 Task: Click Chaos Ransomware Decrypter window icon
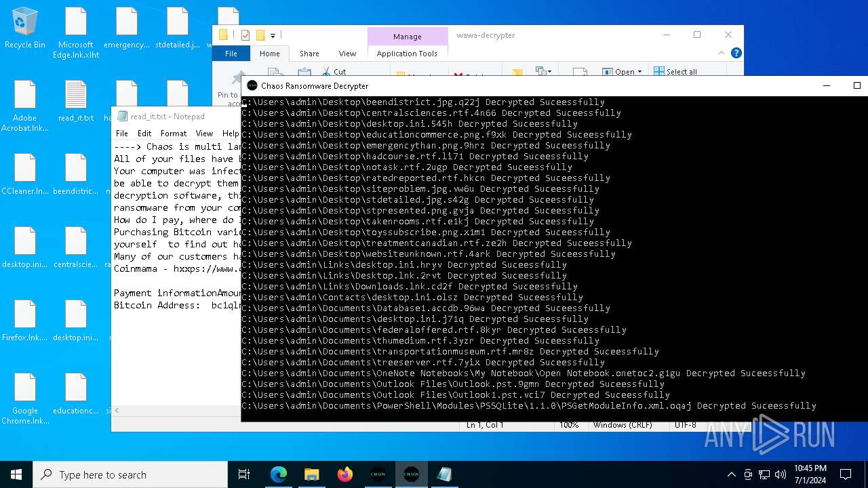pos(252,86)
